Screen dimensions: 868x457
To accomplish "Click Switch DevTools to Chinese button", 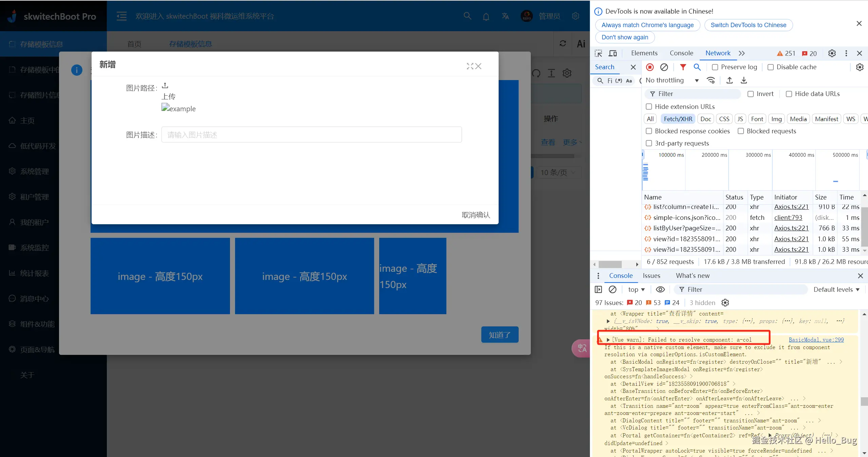I will [748, 25].
